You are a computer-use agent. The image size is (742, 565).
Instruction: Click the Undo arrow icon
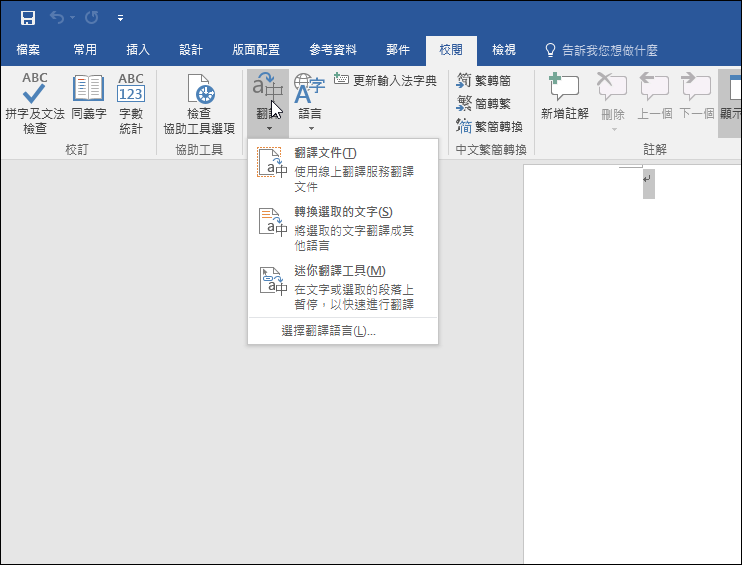point(57,18)
